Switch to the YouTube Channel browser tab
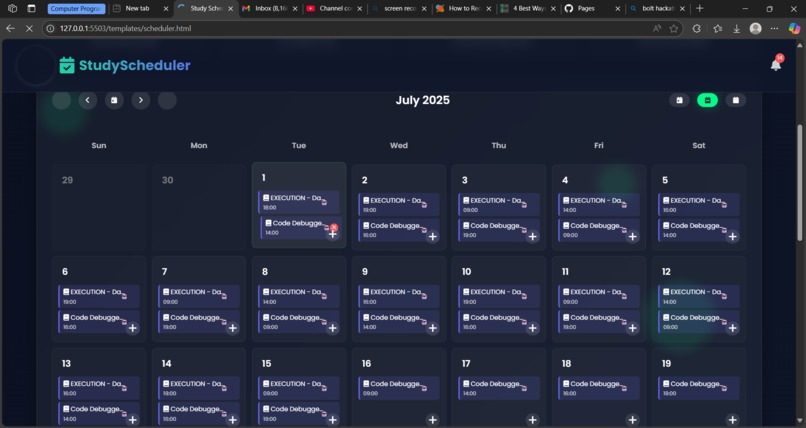806x428 pixels. click(334, 8)
